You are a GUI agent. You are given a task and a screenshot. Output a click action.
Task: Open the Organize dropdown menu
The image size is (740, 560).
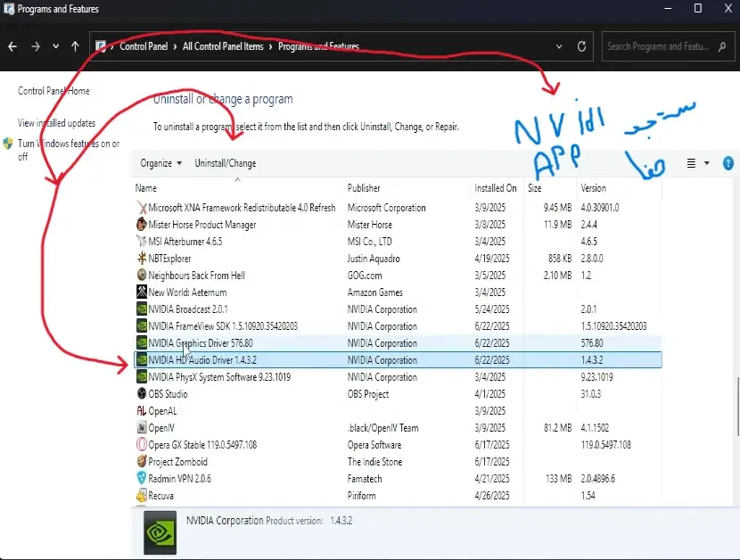pos(160,163)
